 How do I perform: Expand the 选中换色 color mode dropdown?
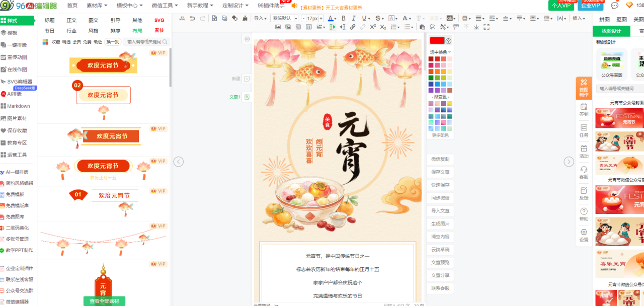(440, 52)
